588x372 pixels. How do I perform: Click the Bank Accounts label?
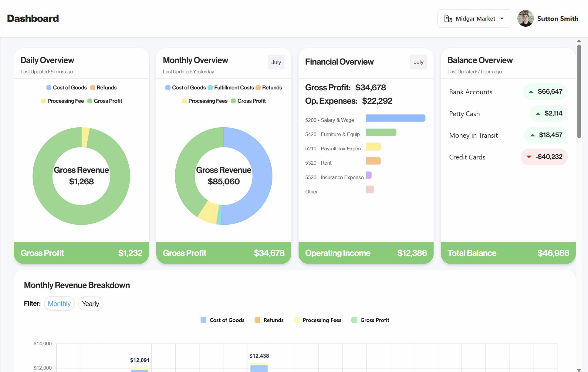(471, 92)
